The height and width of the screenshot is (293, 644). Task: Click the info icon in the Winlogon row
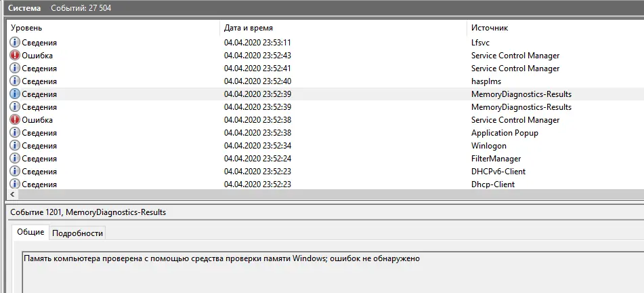(15, 145)
